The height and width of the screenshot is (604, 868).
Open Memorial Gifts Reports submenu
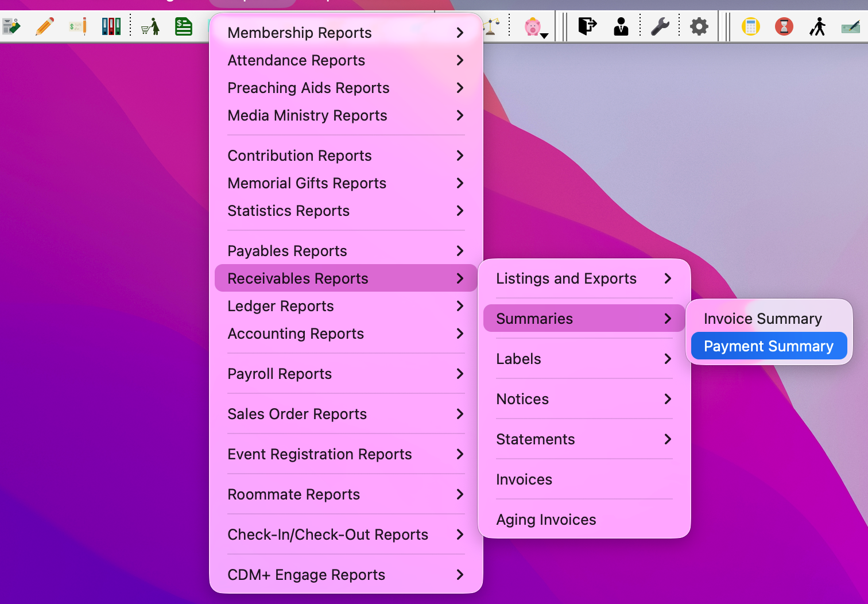(x=346, y=183)
